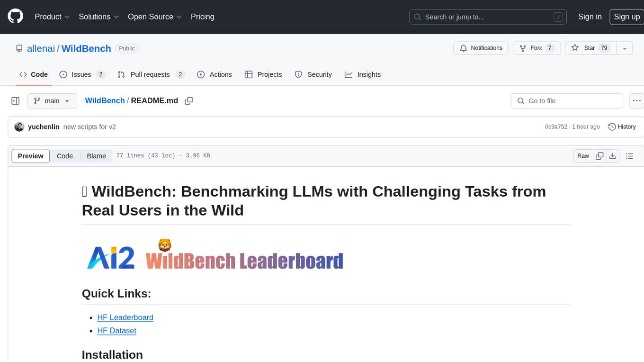The image size is (644, 362).
Task: Click the Sign in link
Action: (590, 17)
